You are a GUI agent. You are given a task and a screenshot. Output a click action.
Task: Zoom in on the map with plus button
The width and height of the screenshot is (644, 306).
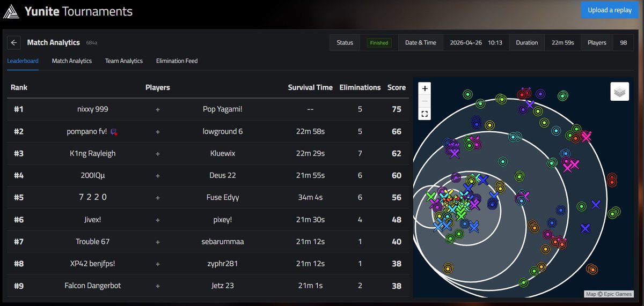point(425,88)
